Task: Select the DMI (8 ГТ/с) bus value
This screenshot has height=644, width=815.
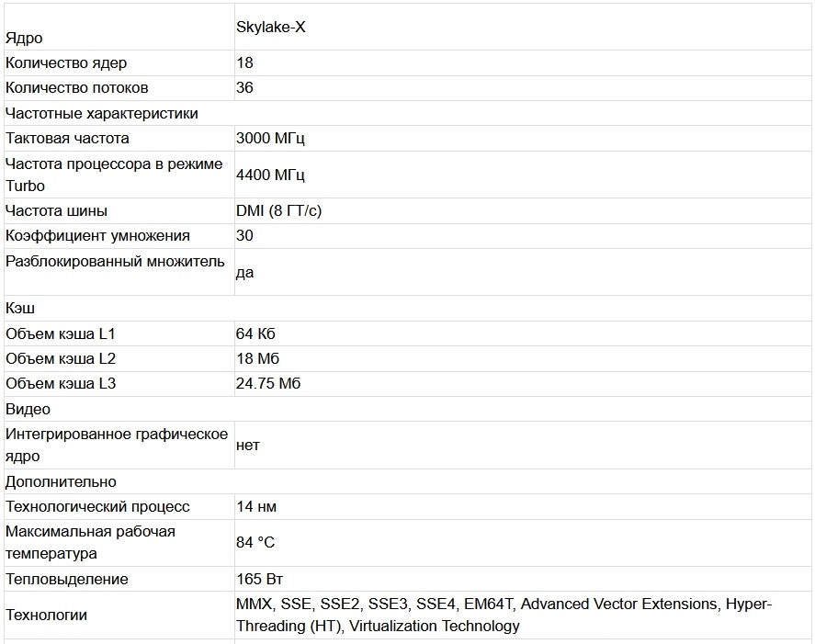Action: tap(278, 211)
